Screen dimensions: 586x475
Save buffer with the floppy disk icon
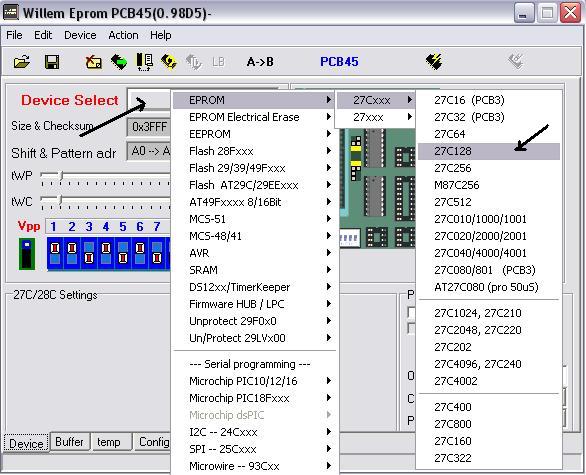(x=52, y=62)
